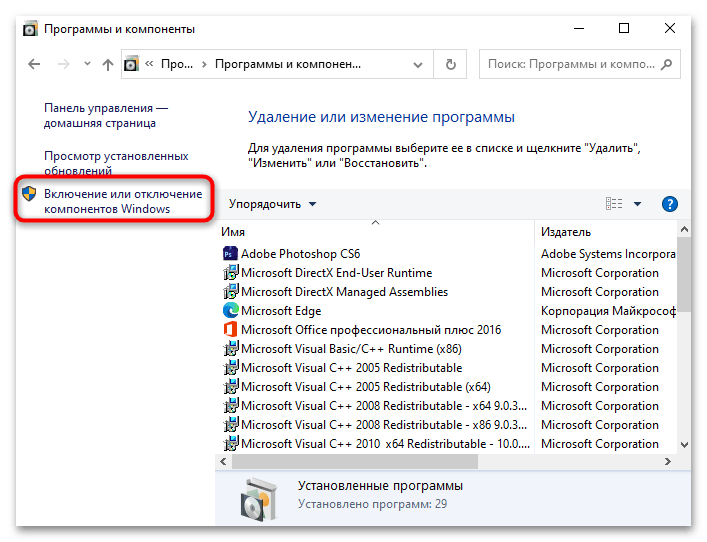Screen dimensions: 707x542
Task: Click the address bar Control Panel icon
Action: point(131,64)
